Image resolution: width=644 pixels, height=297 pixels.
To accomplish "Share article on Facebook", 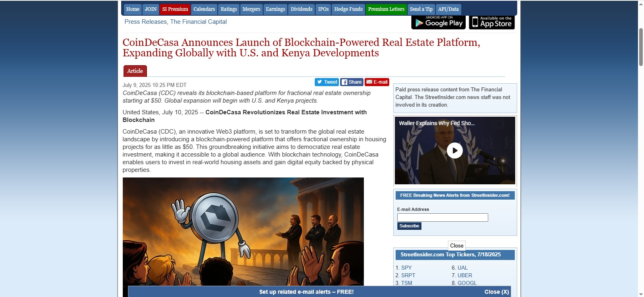I will tap(351, 82).
